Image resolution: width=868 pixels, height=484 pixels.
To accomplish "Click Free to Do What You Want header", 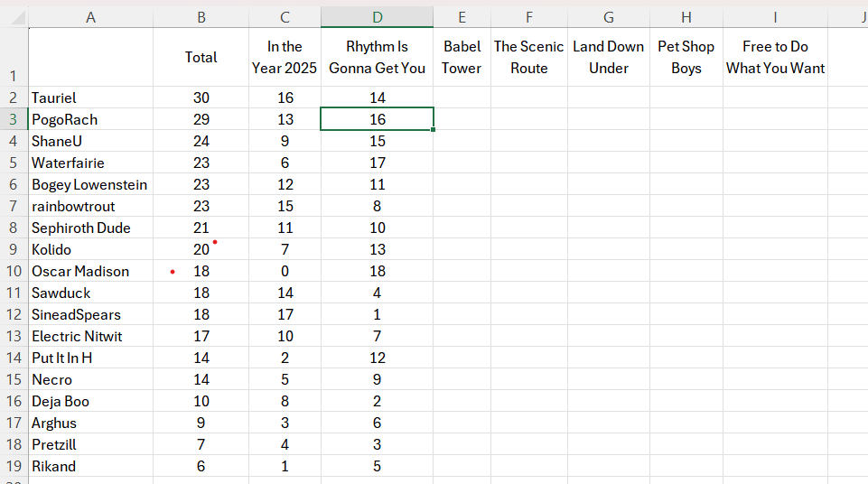I will point(775,57).
